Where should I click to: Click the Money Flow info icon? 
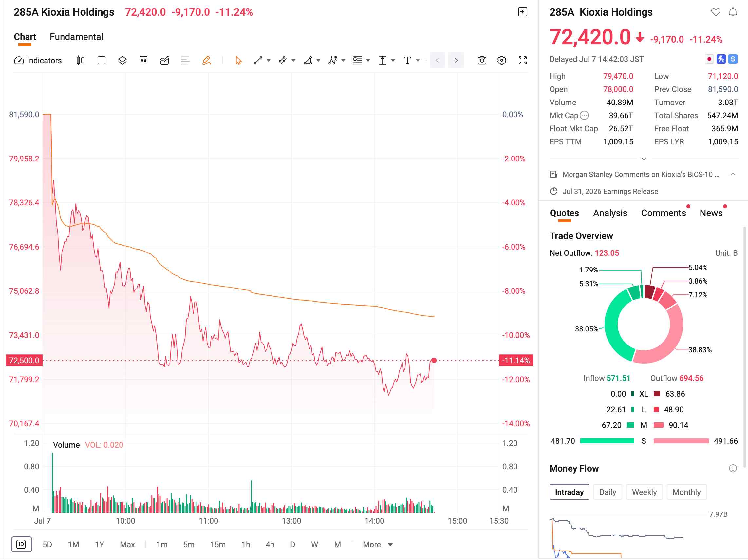pos(733,468)
